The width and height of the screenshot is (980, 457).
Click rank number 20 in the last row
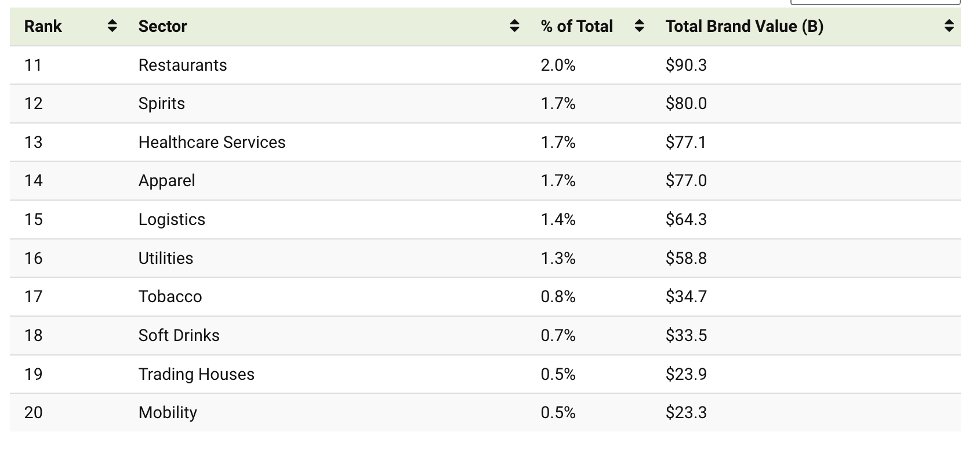[34, 412]
